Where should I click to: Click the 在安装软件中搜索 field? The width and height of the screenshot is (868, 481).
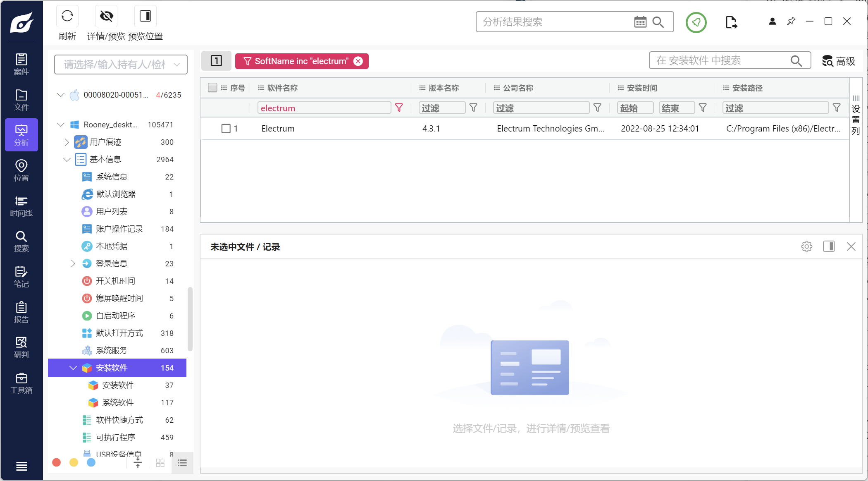730,61
